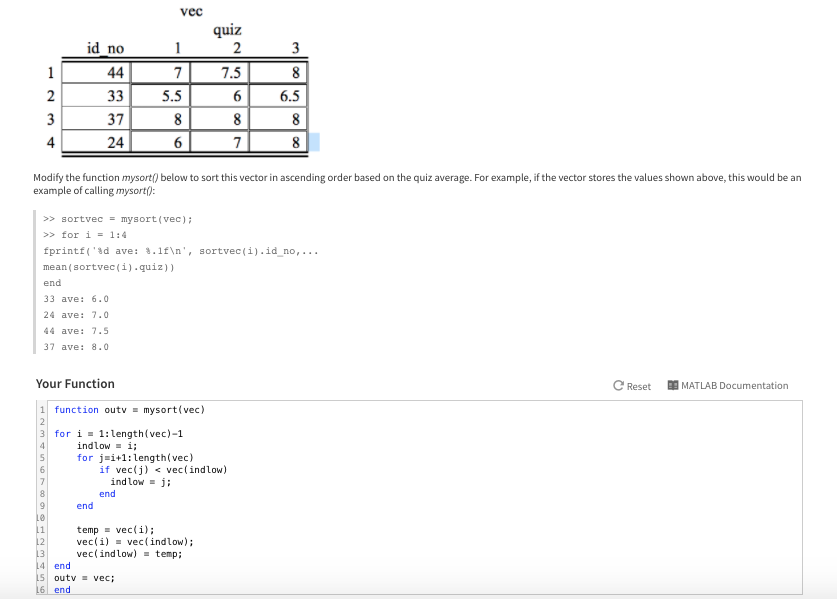
Task: Click the Reset circular arrow icon
Action: (x=617, y=384)
